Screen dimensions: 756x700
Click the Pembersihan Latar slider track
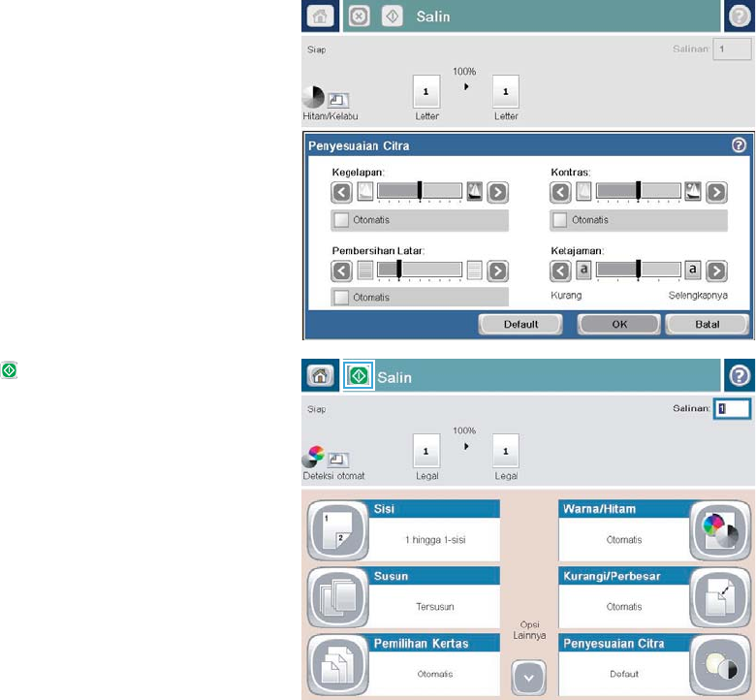pos(420,270)
